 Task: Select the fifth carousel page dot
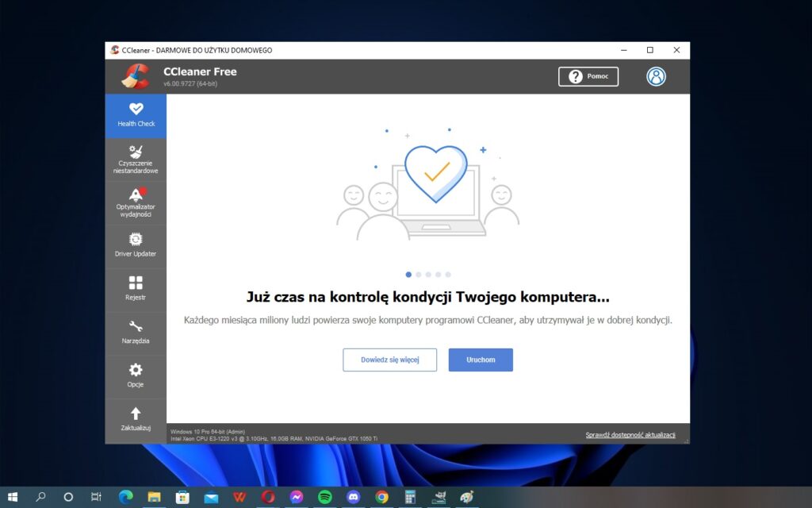pyautogui.click(x=448, y=275)
